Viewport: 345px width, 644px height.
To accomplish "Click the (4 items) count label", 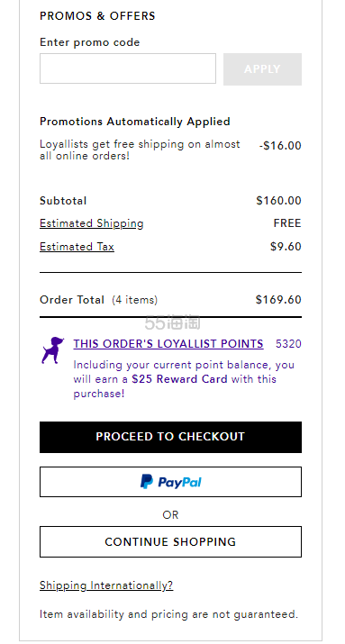I will coord(135,300).
